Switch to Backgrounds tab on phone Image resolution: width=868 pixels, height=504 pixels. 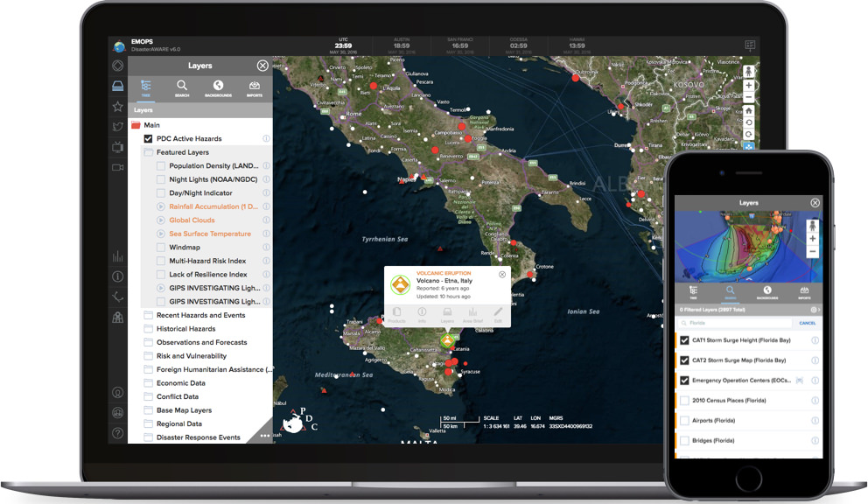(x=767, y=292)
